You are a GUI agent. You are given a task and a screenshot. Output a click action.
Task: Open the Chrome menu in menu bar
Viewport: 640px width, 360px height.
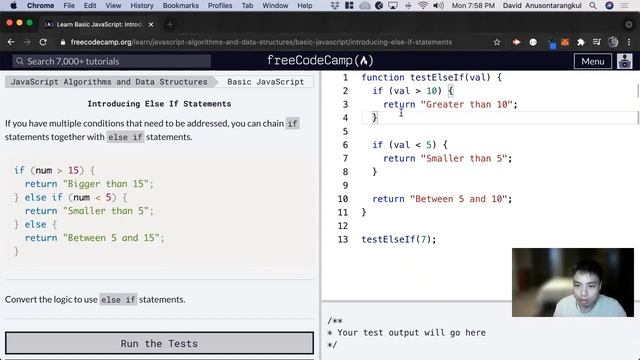40,5
